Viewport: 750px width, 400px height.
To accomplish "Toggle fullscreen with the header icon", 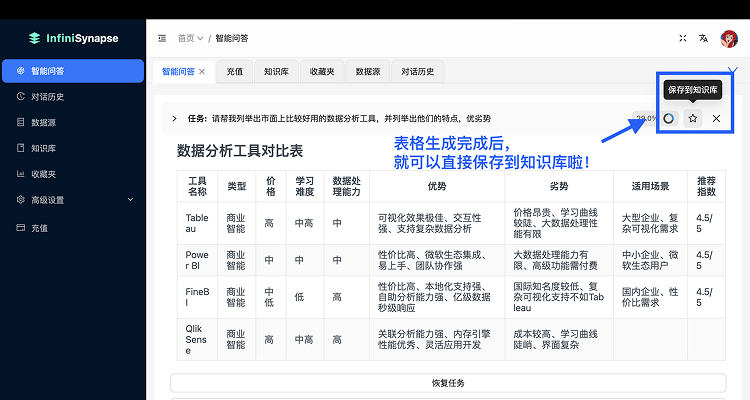I will point(683,38).
